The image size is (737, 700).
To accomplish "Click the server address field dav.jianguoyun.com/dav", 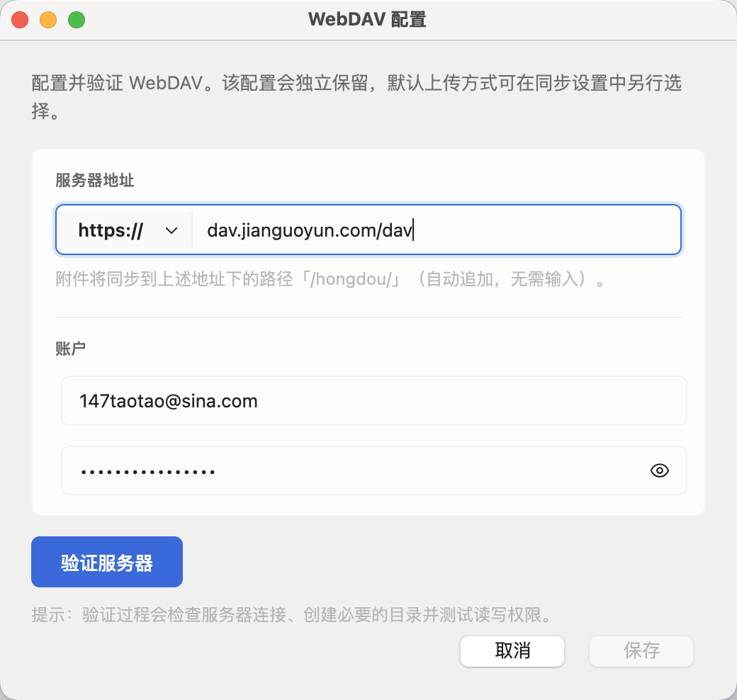I will pos(436,230).
